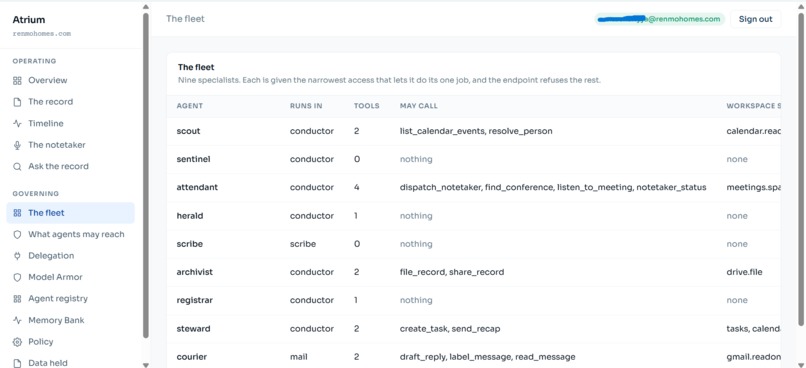
Task: Select the scout agent row name
Action: click(x=188, y=131)
